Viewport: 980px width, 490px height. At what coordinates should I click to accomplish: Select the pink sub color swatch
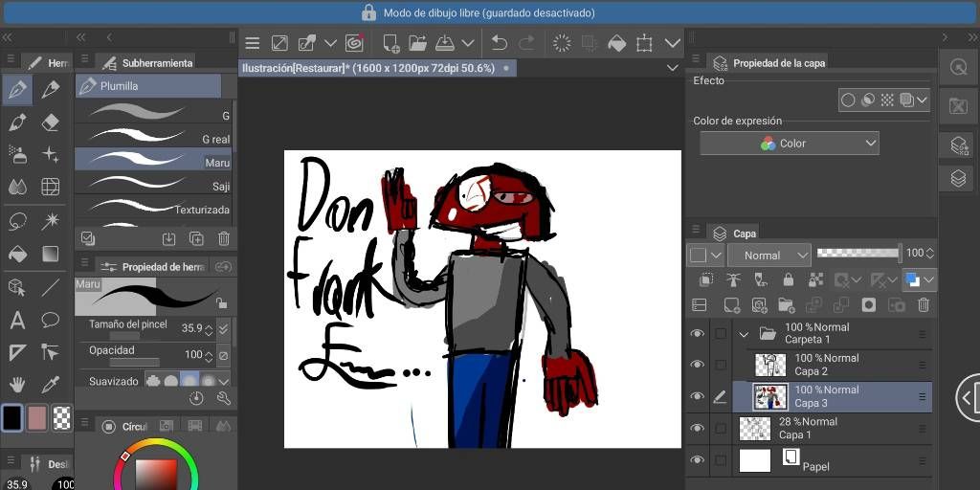coord(37,417)
